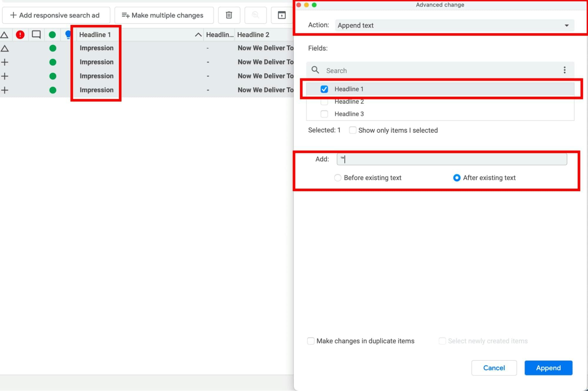Click the post changes icon in the toolbar
The width and height of the screenshot is (588, 391).
point(281,15)
